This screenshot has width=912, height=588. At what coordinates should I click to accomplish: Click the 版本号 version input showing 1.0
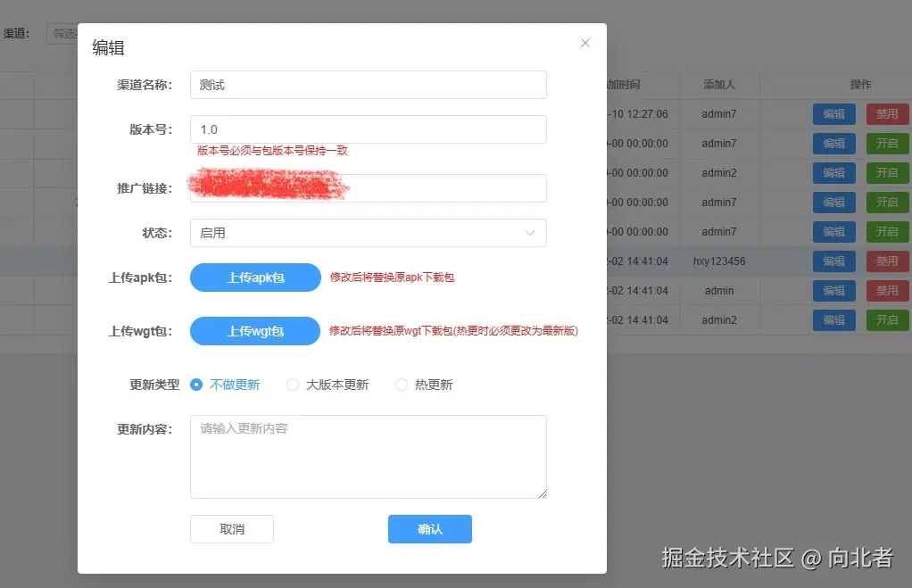[368, 128]
